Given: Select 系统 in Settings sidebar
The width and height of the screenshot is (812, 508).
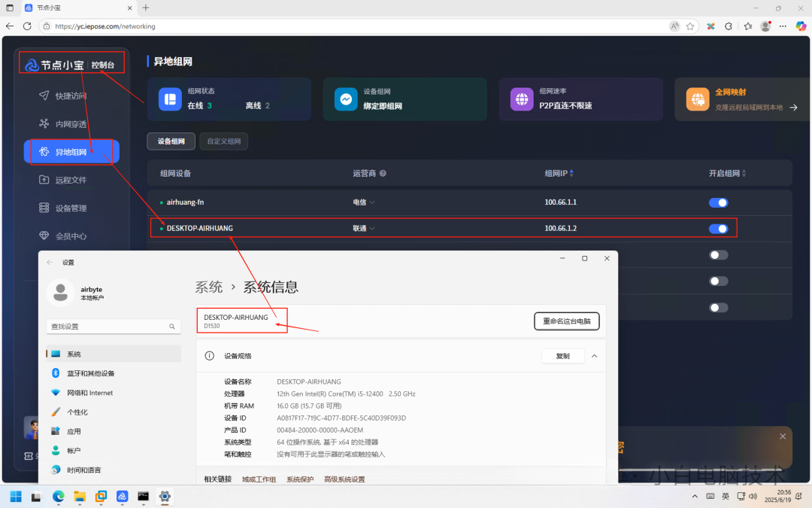Looking at the screenshot, I should 114,354.
